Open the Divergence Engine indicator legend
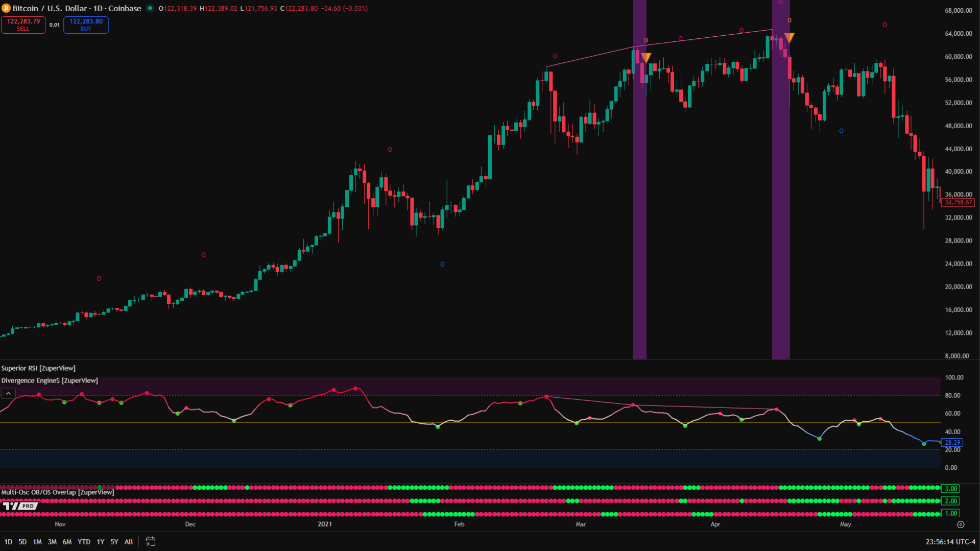 pyautogui.click(x=50, y=380)
